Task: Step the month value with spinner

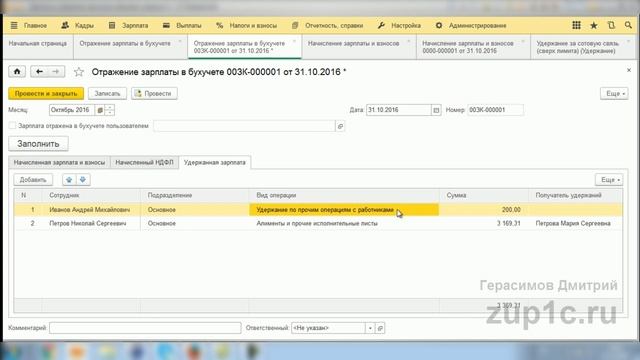Action: (109, 110)
